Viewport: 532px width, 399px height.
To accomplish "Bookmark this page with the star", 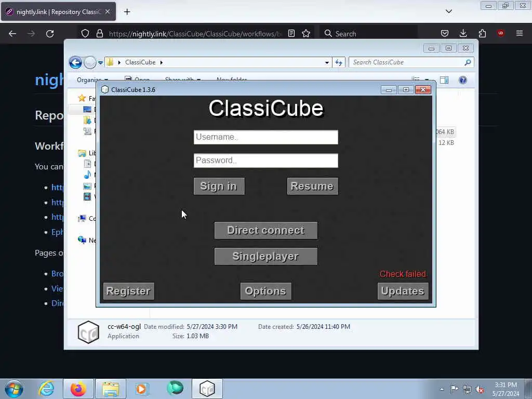I will pyautogui.click(x=306, y=34).
